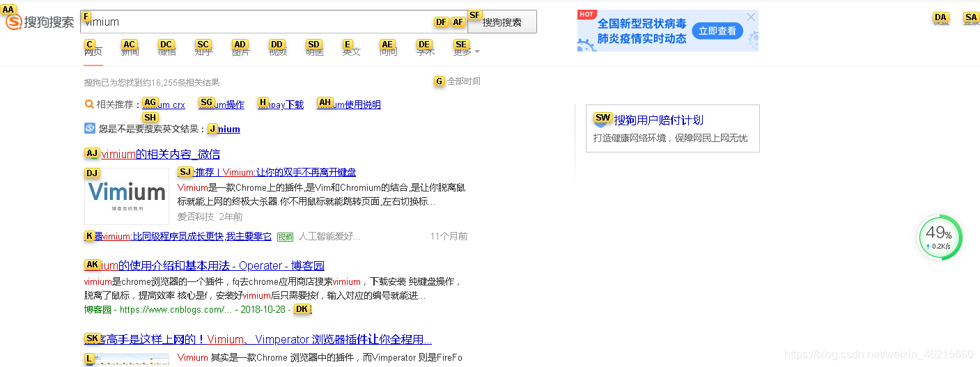Click the 49% floating speed widget
980x367 pixels.
pyautogui.click(x=940, y=237)
